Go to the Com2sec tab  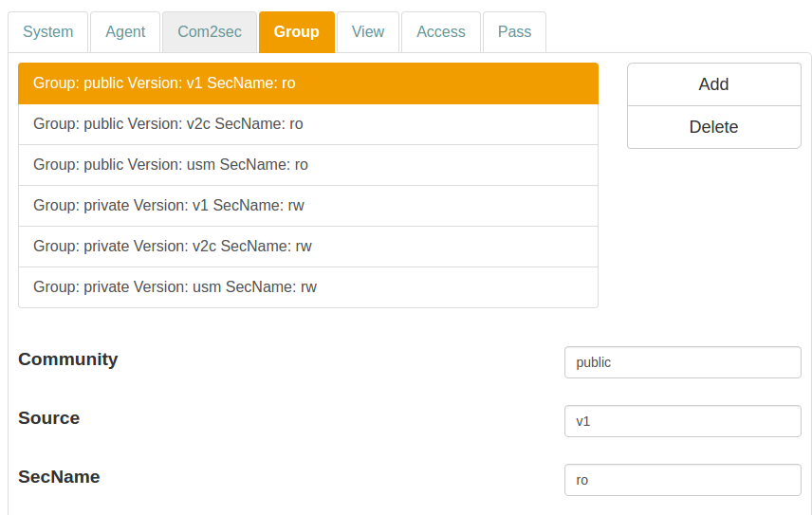210,32
